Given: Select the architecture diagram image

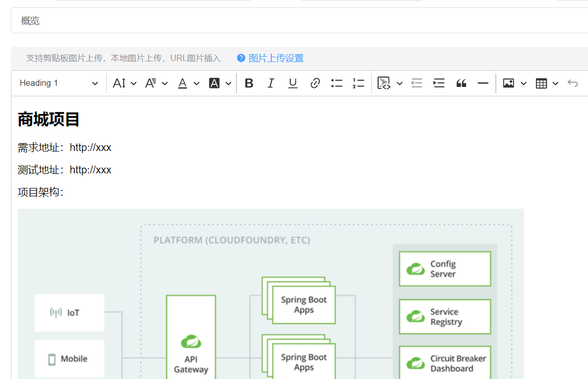Looking at the screenshot, I should (x=271, y=294).
